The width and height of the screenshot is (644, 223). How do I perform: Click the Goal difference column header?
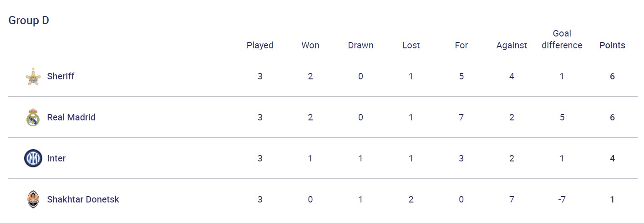562,40
